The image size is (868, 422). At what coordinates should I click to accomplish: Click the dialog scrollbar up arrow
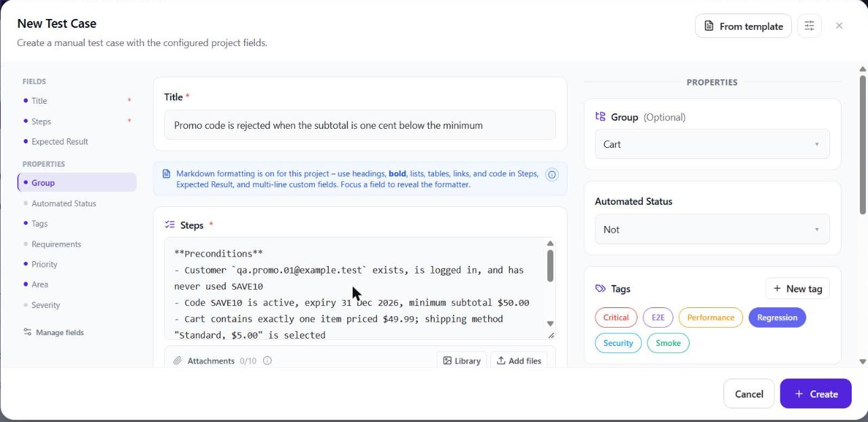pyautogui.click(x=863, y=69)
